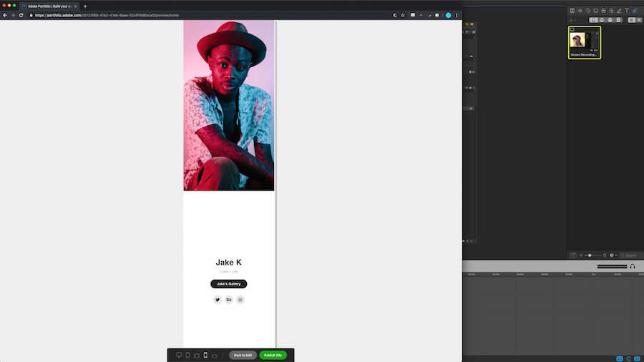Viewport: 644px width, 362px height.
Task: Open Jake's Gallery link
Action: point(229,283)
